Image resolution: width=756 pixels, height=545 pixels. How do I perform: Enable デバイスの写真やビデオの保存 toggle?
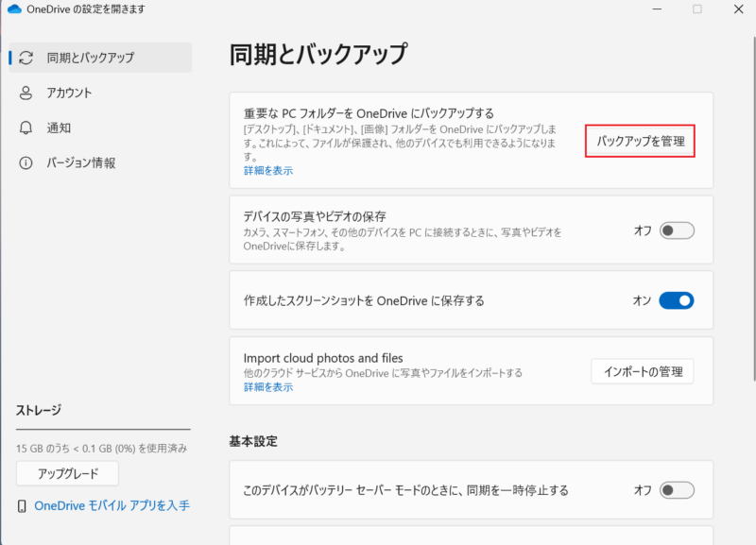[x=677, y=230]
